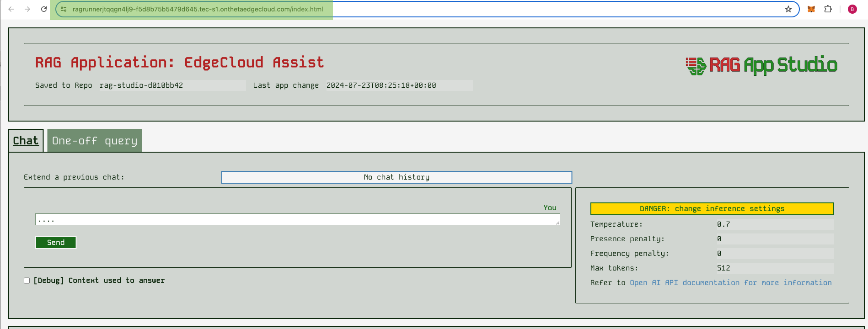The image size is (868, 329).
Task: Open the previous chat history dropdown
Action: 396,177
